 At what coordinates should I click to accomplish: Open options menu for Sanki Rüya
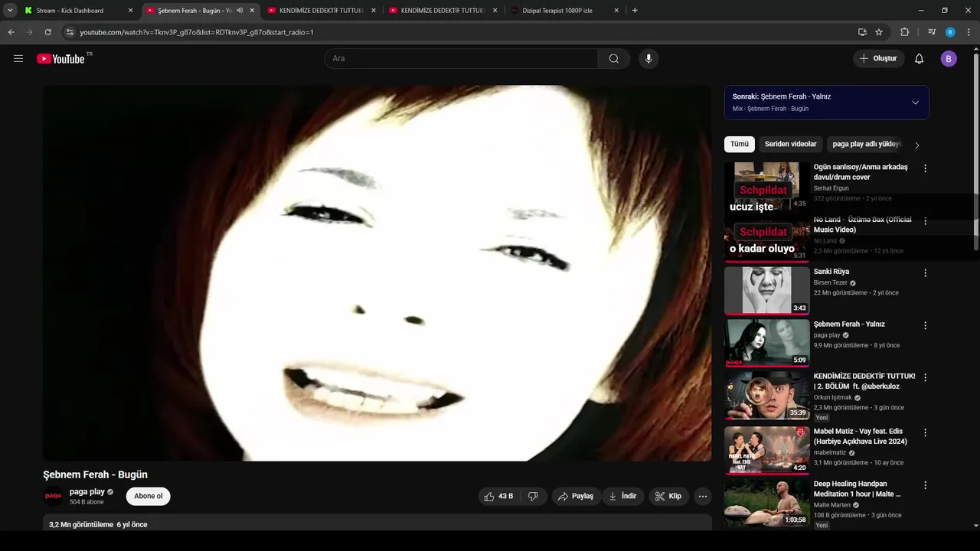(x=925, y=273)
